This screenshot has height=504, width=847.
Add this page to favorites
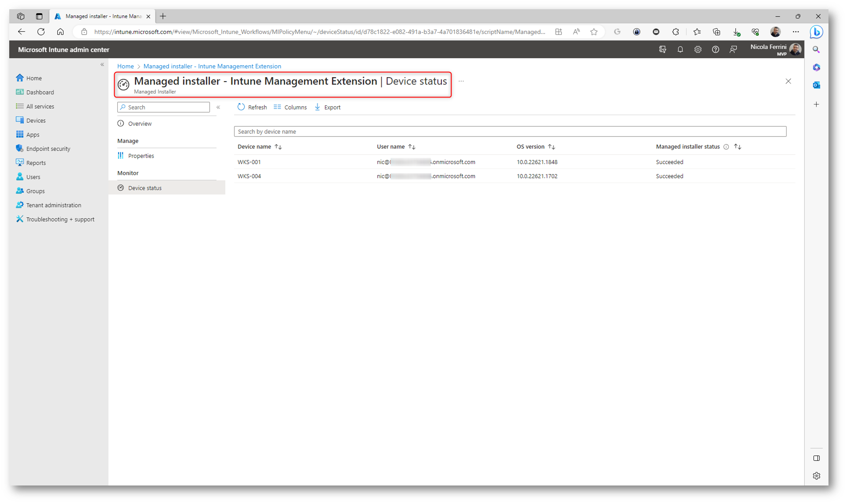point(594,32)
